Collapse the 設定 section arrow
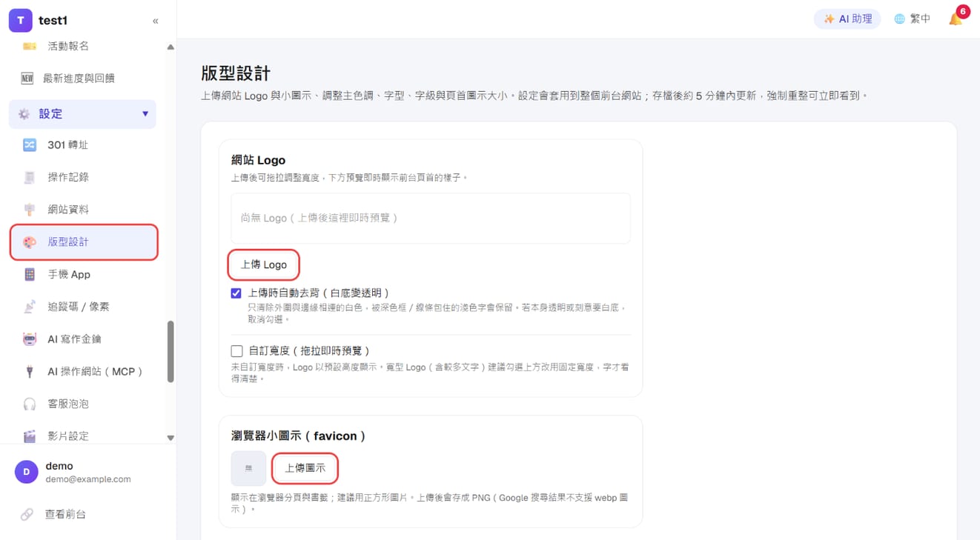The width and height of the screenshot is (980, 540). pyautogui.click(x=145, y=114)
